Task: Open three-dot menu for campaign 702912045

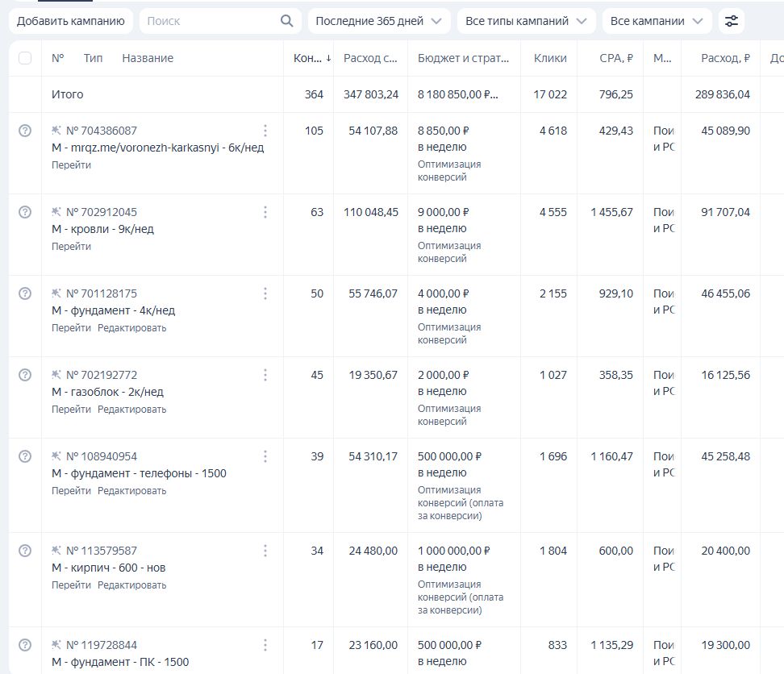Action: point(265,212)
